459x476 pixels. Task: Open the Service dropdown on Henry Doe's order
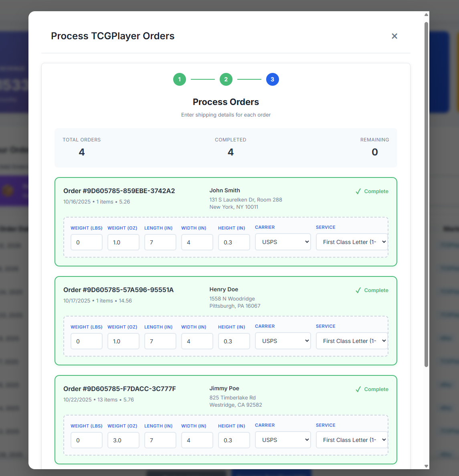coord(352,341)
